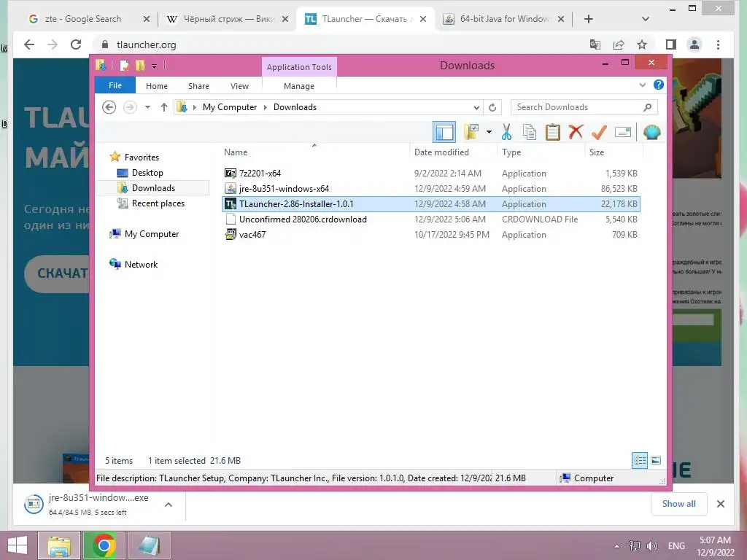The height and width of the screenshot is (560, 747).
Task: Click My Computer in the address breadcrumb
Action: coord(230,107)
